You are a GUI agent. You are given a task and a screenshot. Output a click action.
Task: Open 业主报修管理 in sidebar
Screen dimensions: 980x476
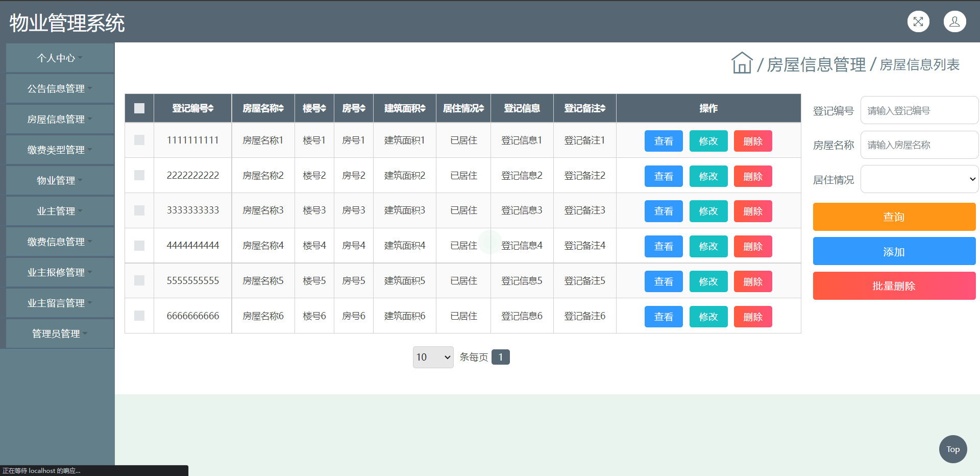tap(60, 272)
